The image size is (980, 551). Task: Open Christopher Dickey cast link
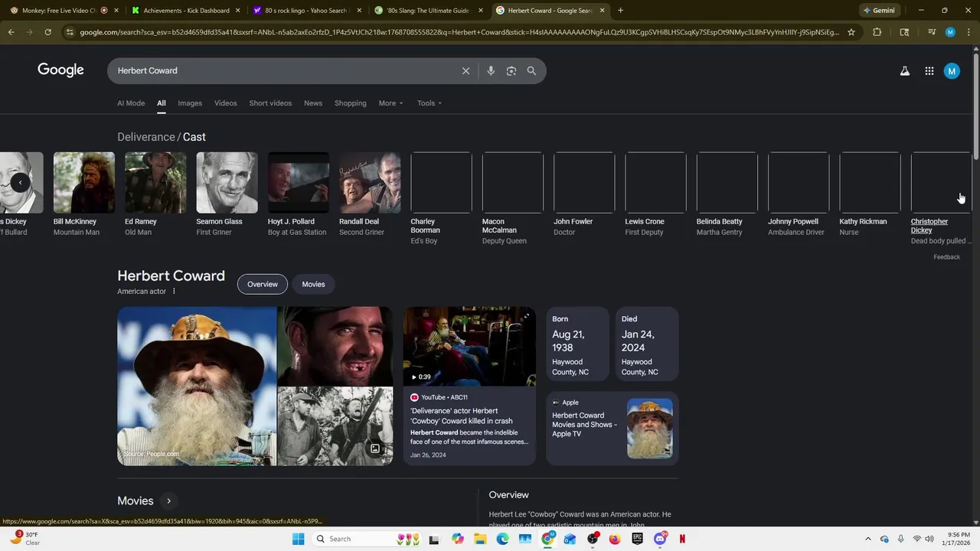click(x=929, y=226)
